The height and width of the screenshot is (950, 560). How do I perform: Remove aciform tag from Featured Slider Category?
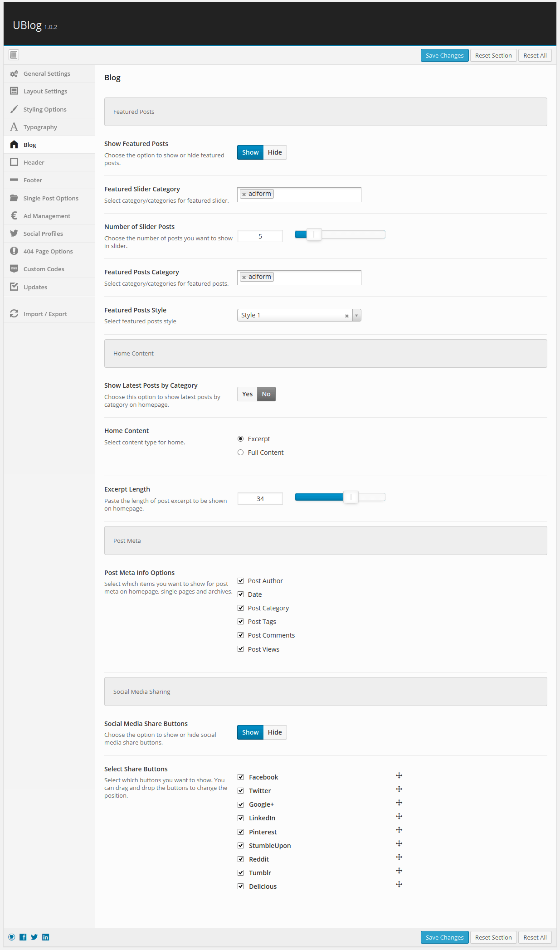244,194
